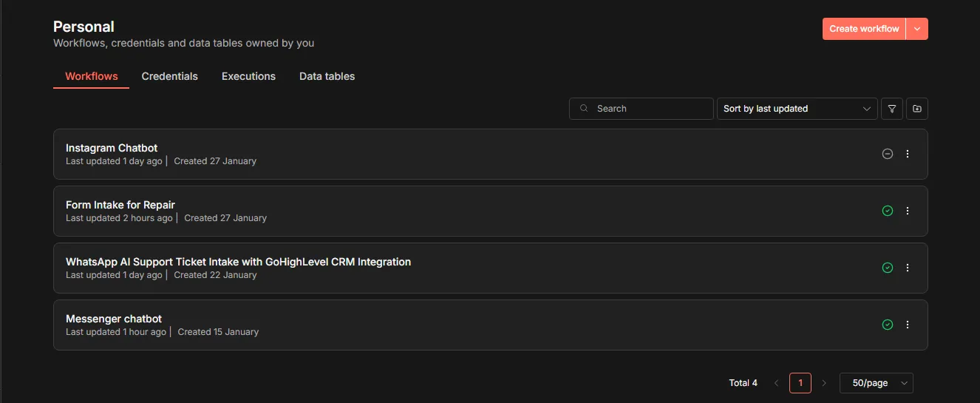Switch to the Data tables tab
The height and width of the screenshot is (403, 980).
pos(327,76)
